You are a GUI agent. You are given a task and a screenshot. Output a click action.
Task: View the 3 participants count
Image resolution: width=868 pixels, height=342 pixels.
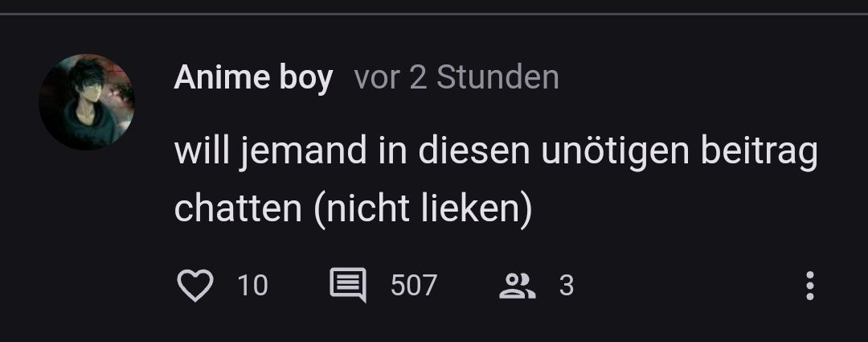tap(567, 286)
